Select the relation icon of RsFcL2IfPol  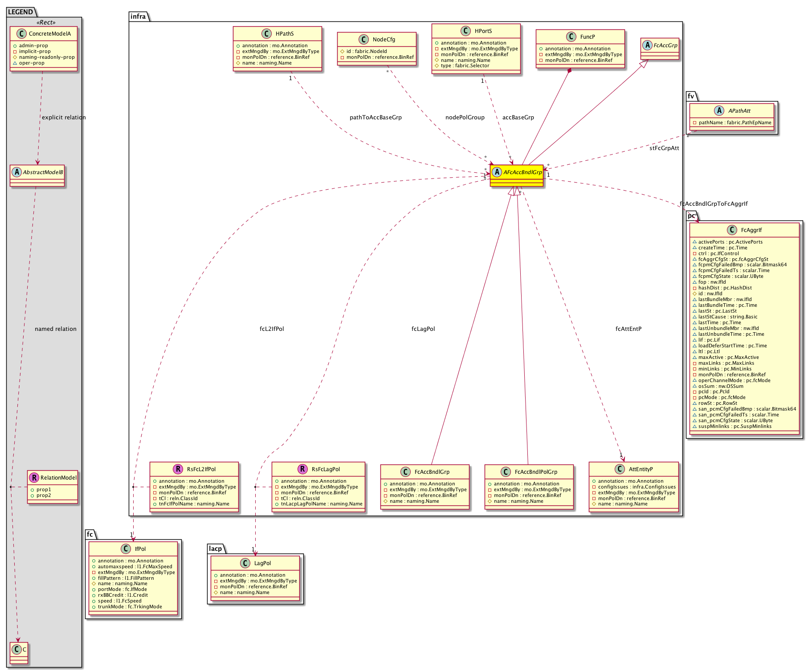(x=178, y=469)
